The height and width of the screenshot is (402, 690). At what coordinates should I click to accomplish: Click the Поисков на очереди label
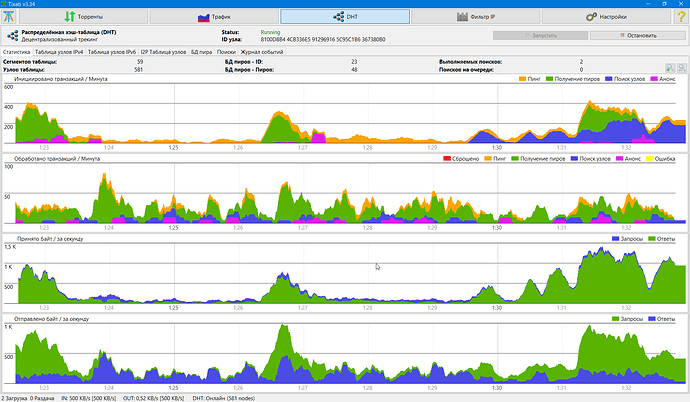[x=466, y=69]
